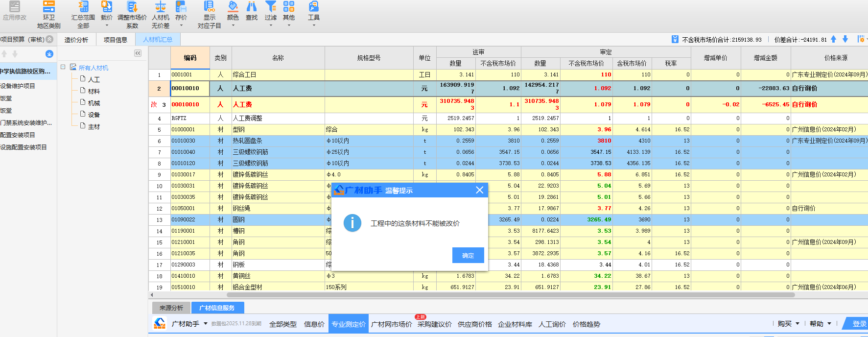868x337 pixels.
Task: Switch to the 来源分析 tab
Action: [171, 308]
